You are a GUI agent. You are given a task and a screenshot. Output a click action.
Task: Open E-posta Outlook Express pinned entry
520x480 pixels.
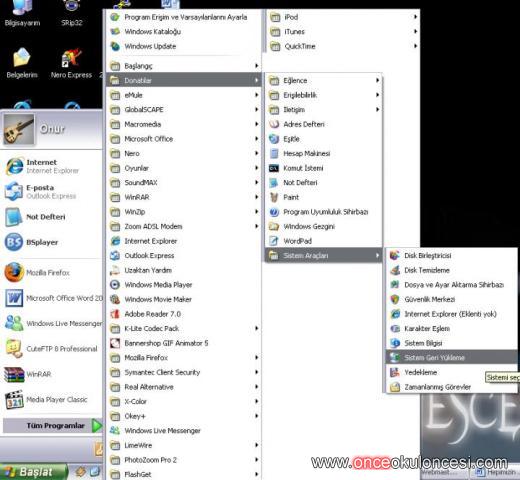click(x=52, y=192)
